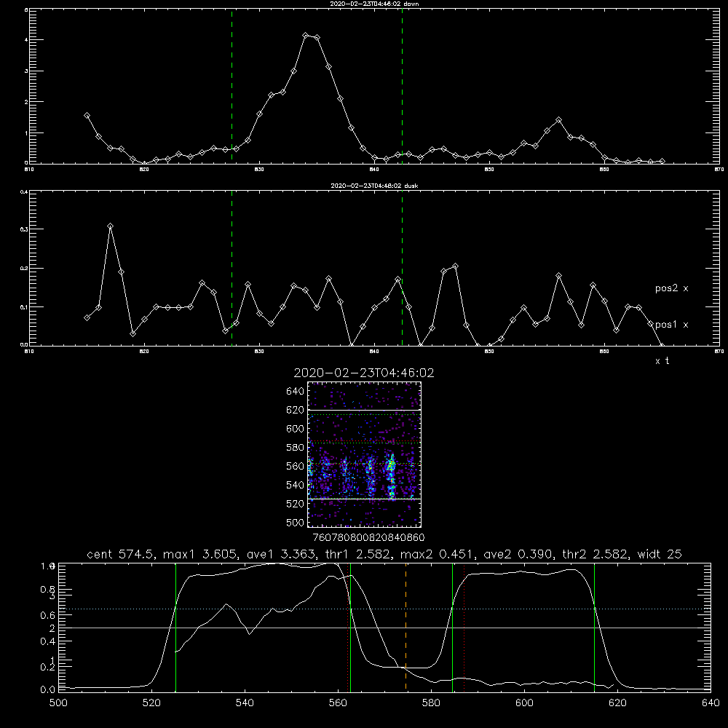Click the 'pos2 x' label

click(671, 288)
